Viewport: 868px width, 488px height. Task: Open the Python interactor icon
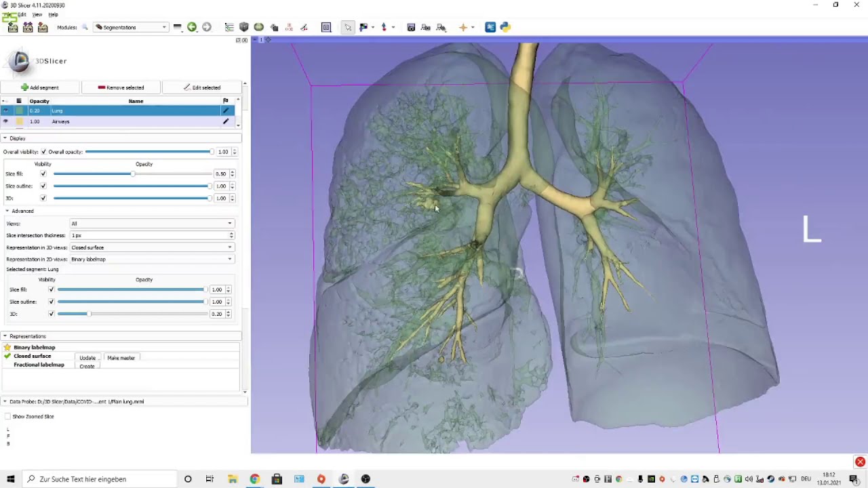505,27
